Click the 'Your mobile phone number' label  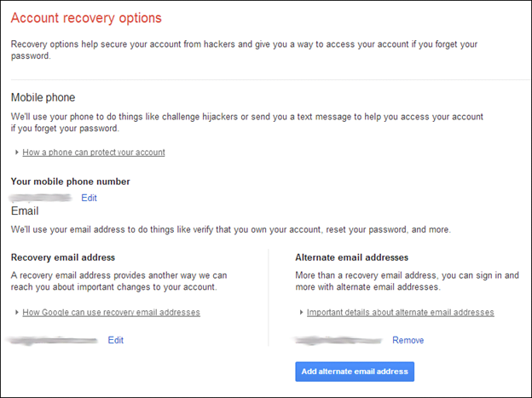[x=70, y=182]
